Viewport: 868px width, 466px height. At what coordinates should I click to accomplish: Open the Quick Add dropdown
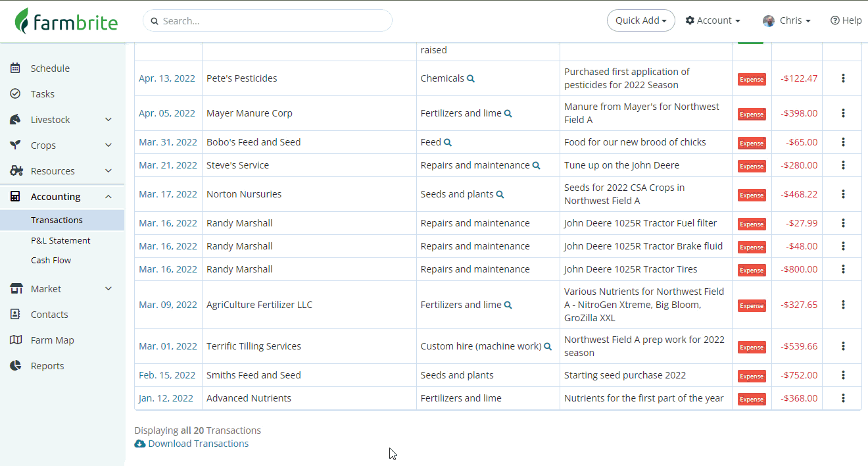pos(640,20)
